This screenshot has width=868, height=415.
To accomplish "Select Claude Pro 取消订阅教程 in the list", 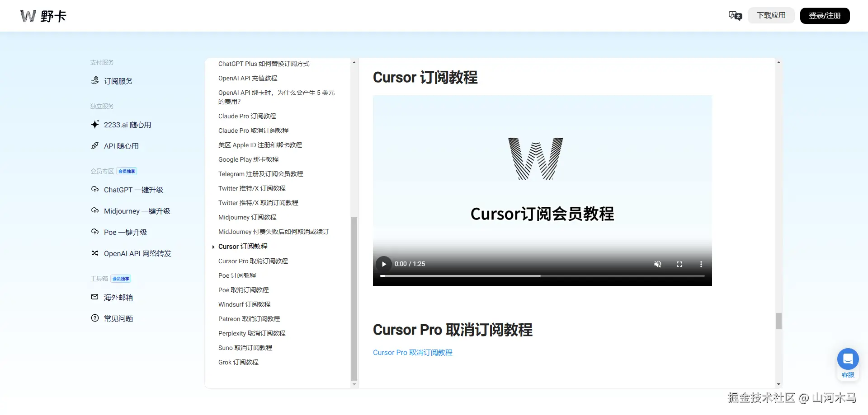I will pos(253,131).
